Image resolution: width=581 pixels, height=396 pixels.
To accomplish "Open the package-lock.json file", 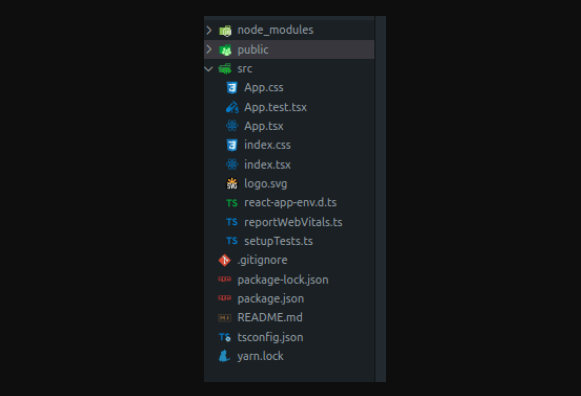I will click(x=283, y=280).
